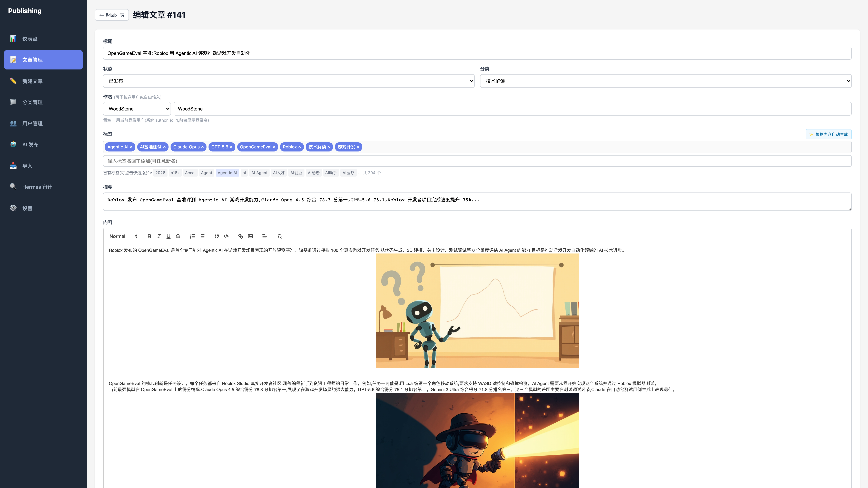Remove the Roblox tag

(x=300, y=147)
